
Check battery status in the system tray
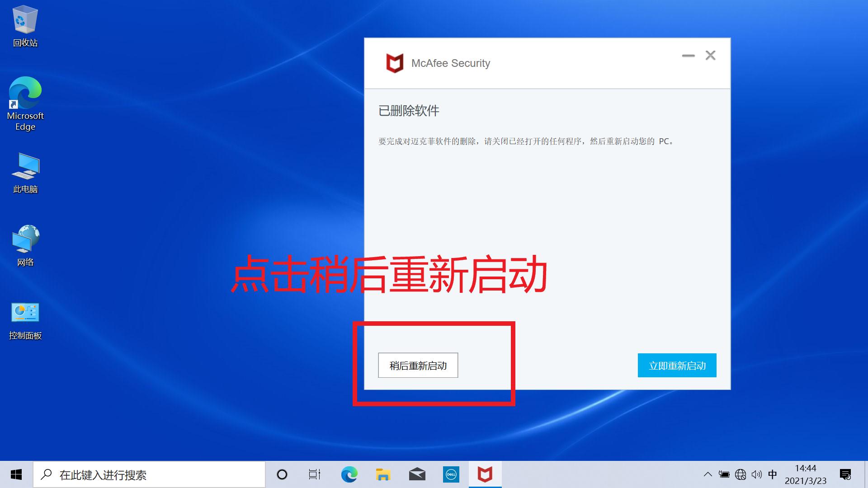(724, 474)
